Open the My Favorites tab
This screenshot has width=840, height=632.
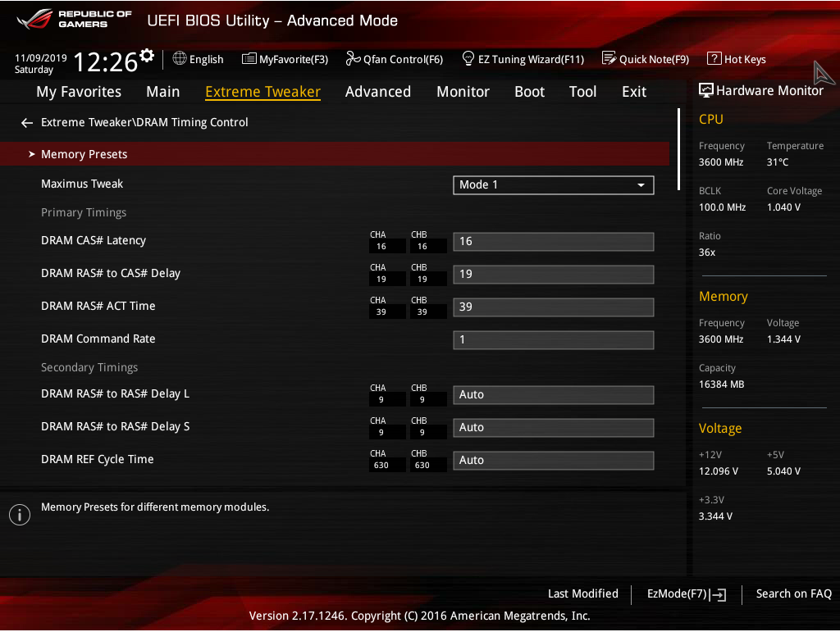(79, 92)
